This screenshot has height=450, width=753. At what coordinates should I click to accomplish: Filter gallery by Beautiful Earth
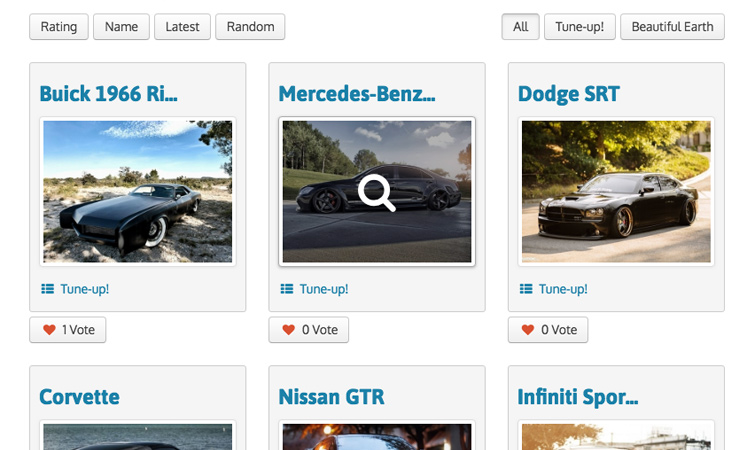tap(672, 26)
